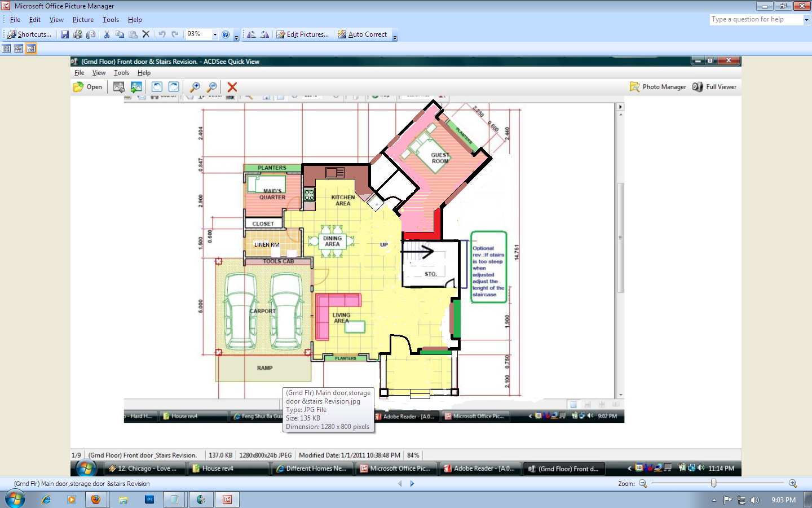The image size is (812, 508).
Task: Click the Auto Correct button
Action: (362, 34)
